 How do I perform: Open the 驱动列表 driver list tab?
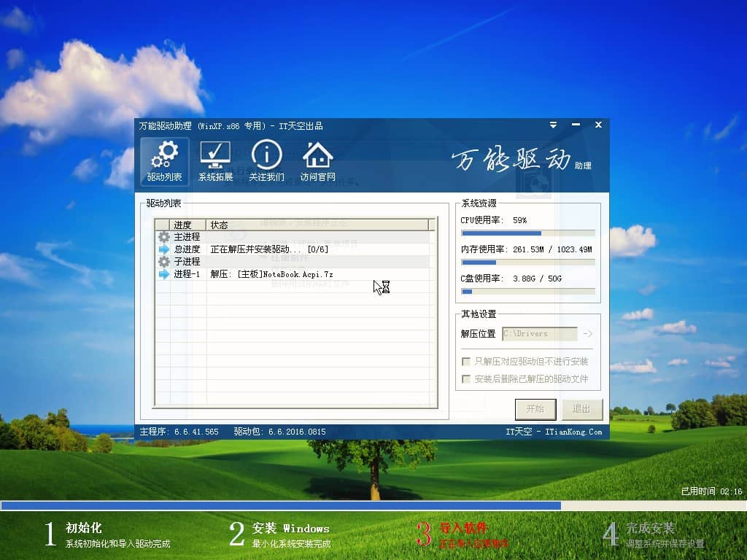[164, 162]
